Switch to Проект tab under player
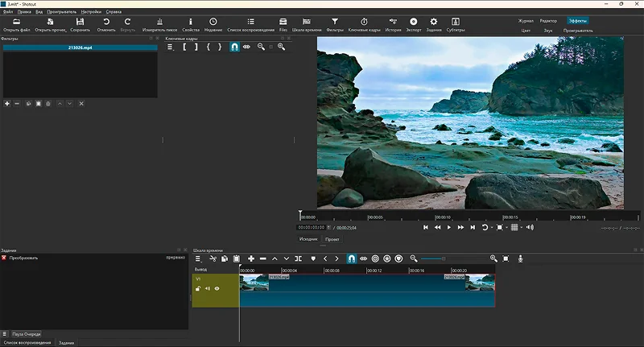The width and height of the screenshot is (644, 347). (332, 239)
